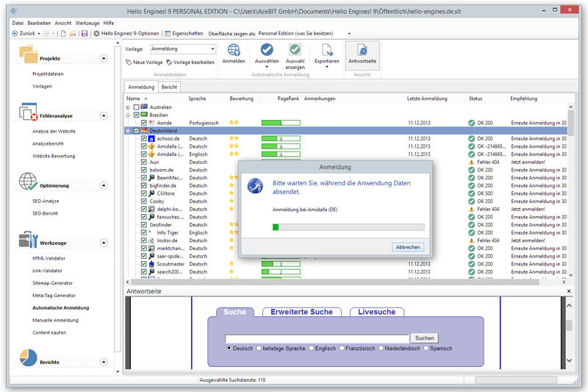Open SEO-Analyse link

click(46, 201)
